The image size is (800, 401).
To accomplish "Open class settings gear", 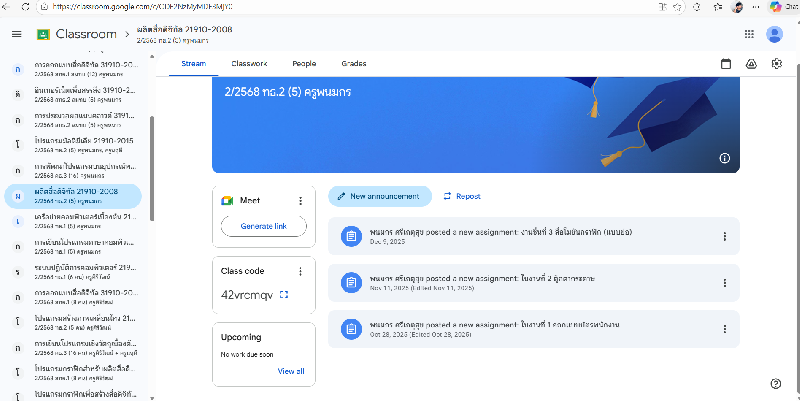I will (x=777, y=64).
